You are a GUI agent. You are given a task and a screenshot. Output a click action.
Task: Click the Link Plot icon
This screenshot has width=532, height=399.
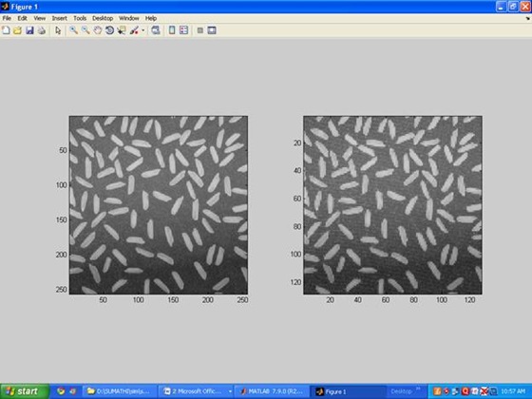[156, 30]
